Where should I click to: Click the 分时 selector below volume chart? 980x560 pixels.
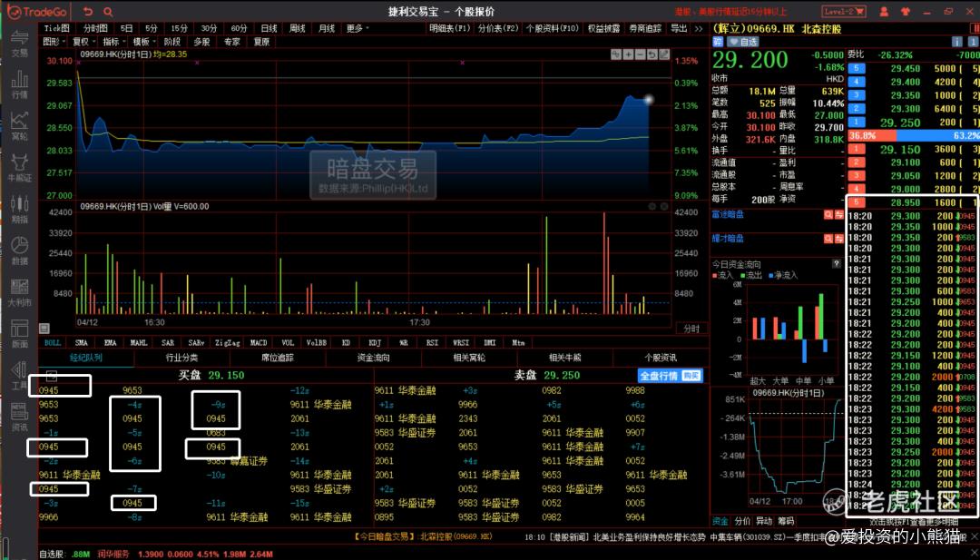pos(691,329)
